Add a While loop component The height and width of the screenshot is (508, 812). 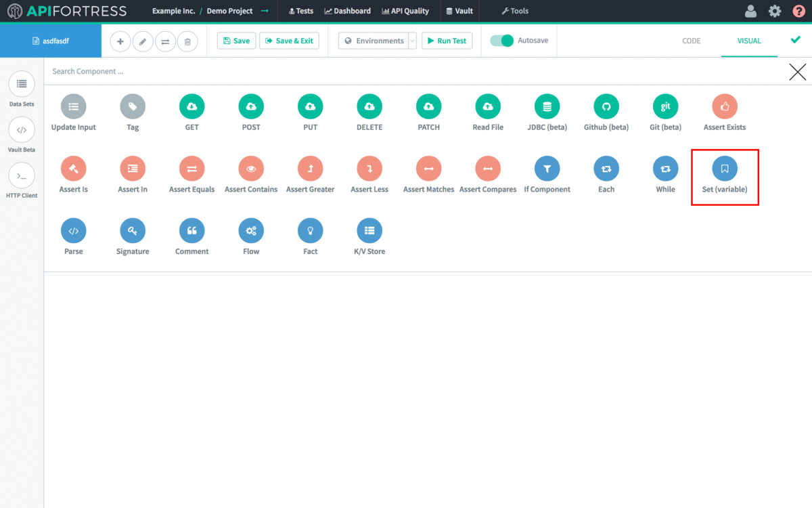(665, 168)
